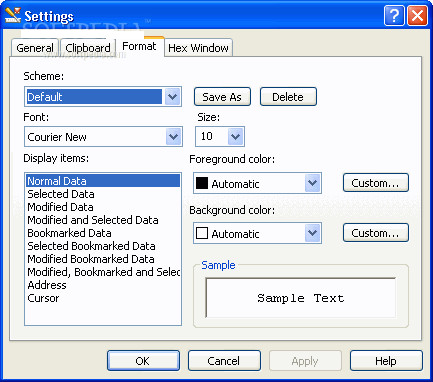Select Modified Data list item
This screenshot has height=382, width=433.
[103, 207]
